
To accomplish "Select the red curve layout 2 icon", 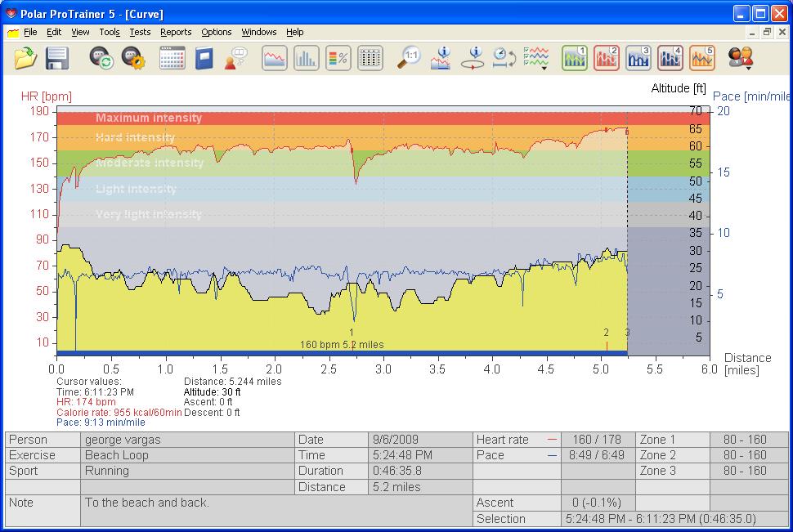I will tap(607, 58).
